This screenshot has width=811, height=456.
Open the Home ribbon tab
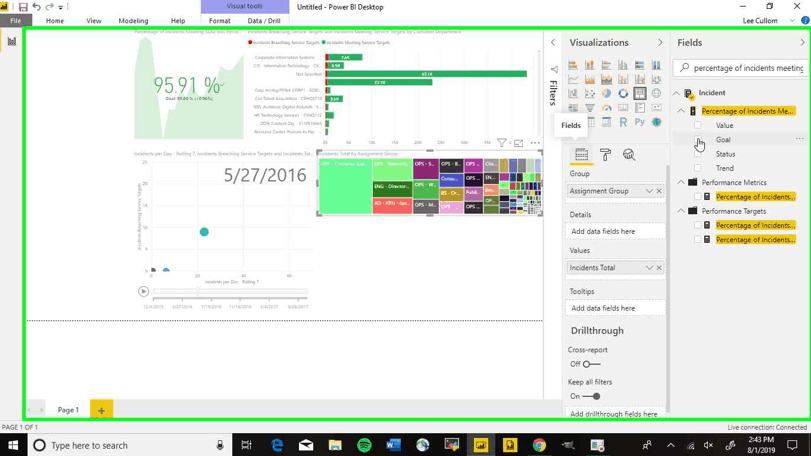click(55, 21)
